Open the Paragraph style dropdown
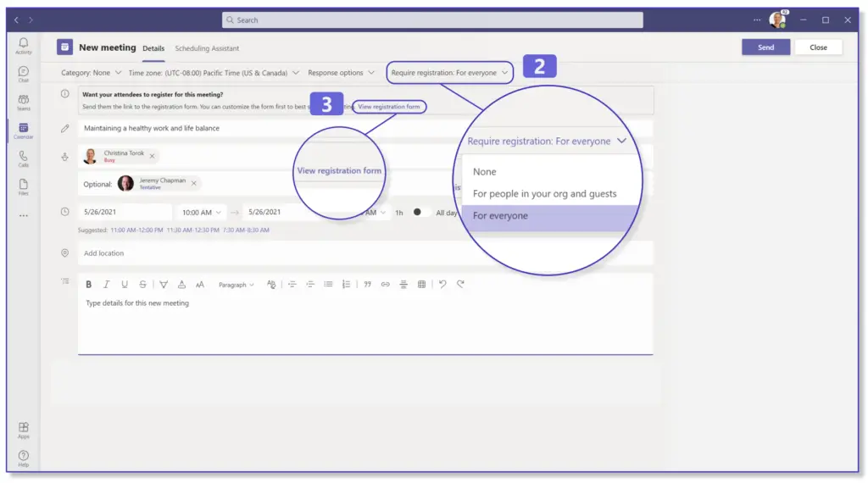868x483 pixels. (x=236, y=285)
